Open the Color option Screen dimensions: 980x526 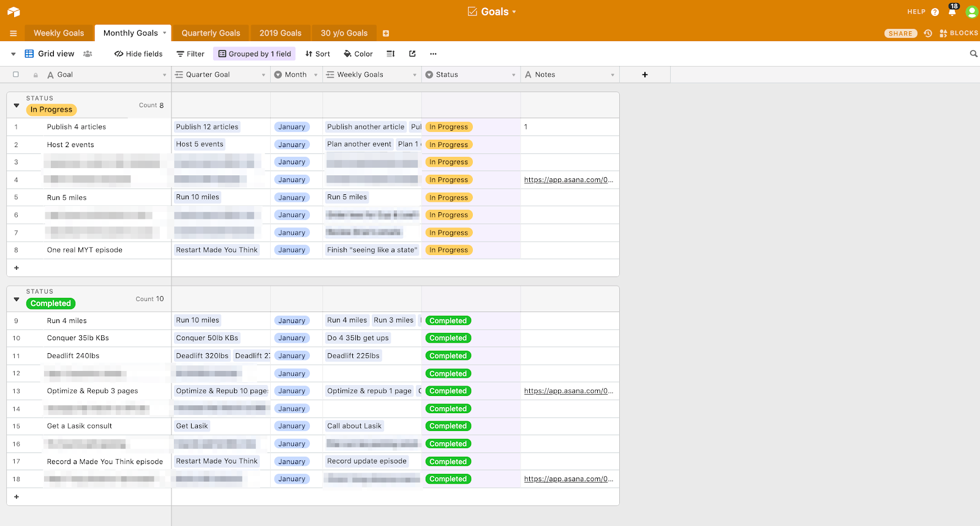tap(358, 54)
